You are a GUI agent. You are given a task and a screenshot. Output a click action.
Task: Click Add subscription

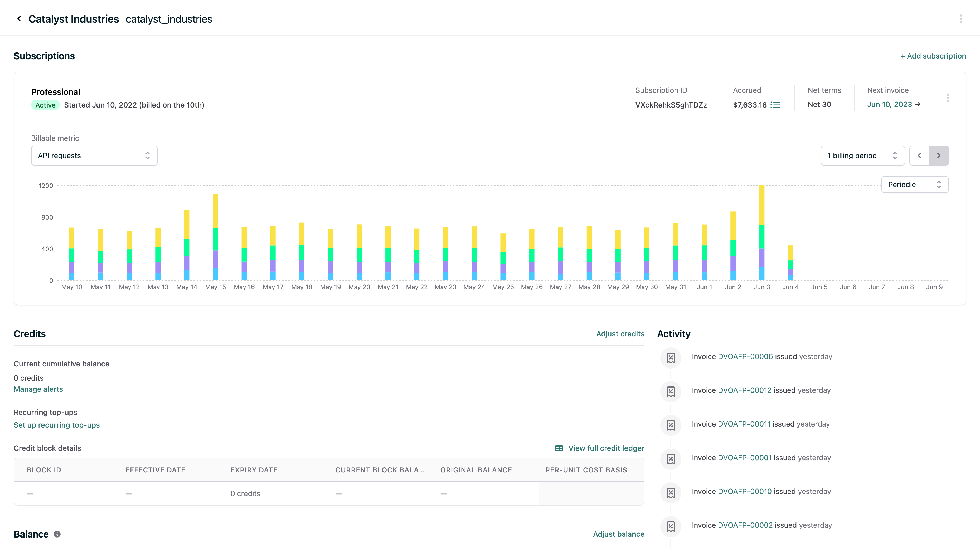pos(933,56)
